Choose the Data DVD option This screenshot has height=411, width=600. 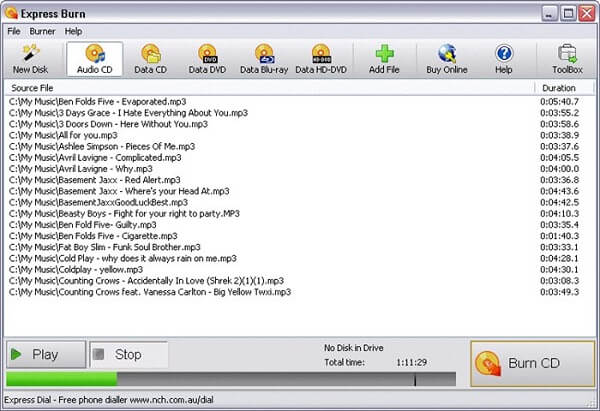pyautogui.click(x=208, y=60)
